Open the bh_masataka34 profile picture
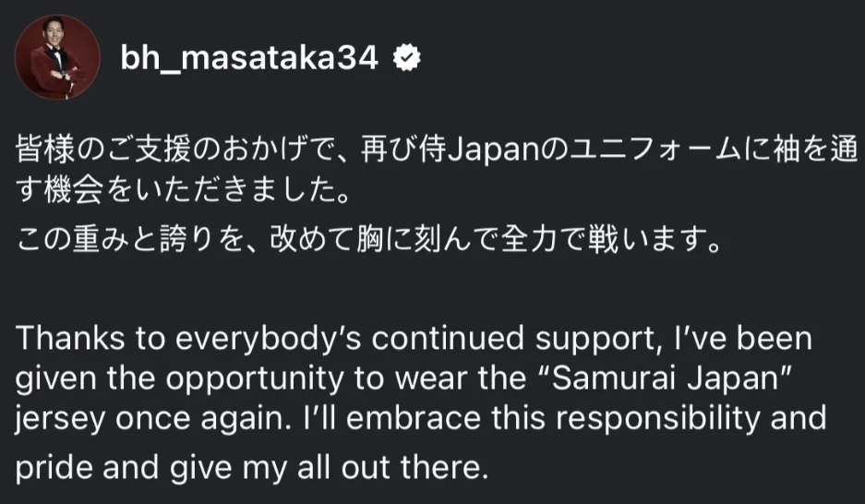This screenshot has height=504, width=865. 56,58
